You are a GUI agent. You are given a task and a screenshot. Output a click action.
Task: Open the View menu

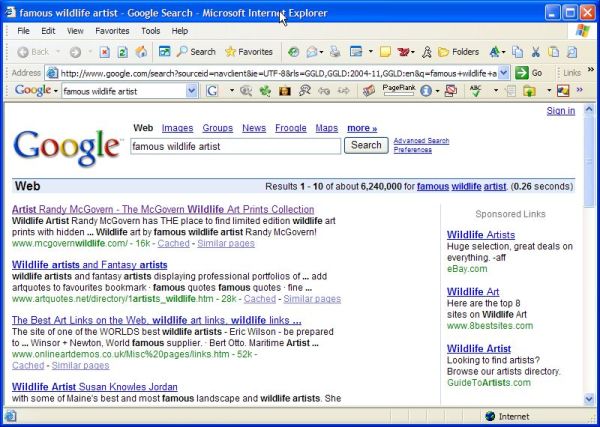tap(75, 31)
